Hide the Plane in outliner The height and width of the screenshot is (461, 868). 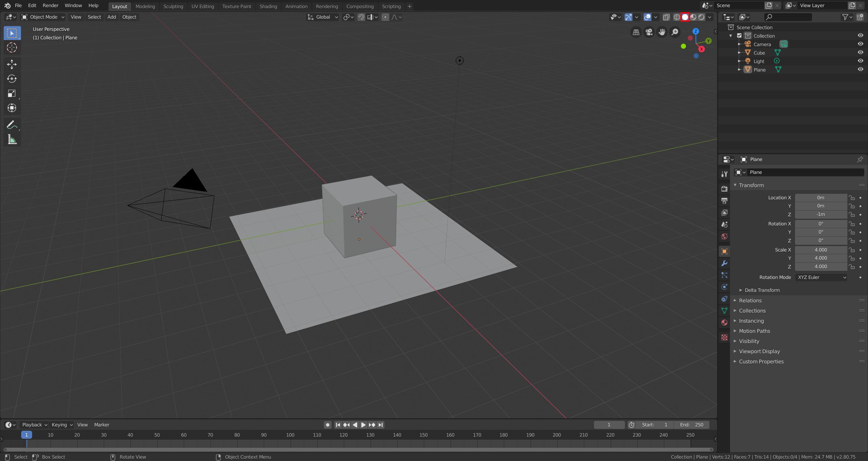click(861, 69)
